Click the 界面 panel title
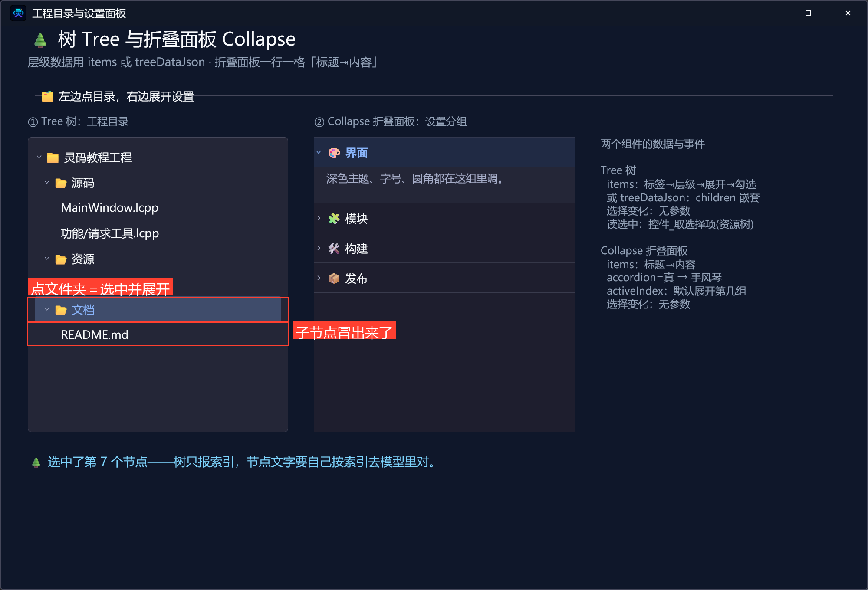Screen dimensions: 868x590 356,153
